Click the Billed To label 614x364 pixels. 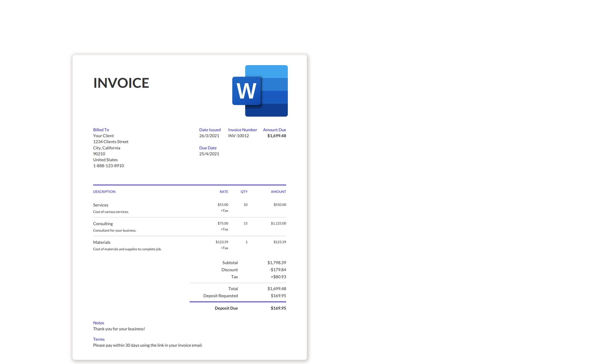101,129
